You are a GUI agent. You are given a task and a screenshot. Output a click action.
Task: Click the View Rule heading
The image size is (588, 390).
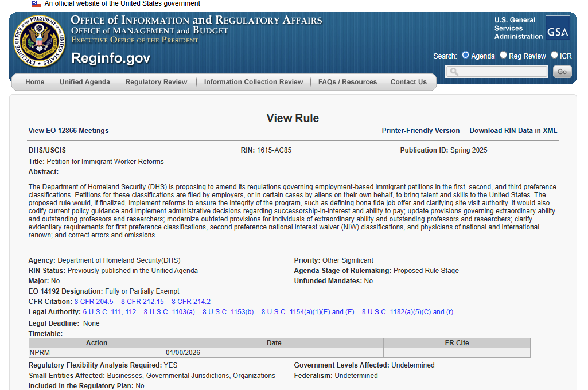[x=293, y=118]
